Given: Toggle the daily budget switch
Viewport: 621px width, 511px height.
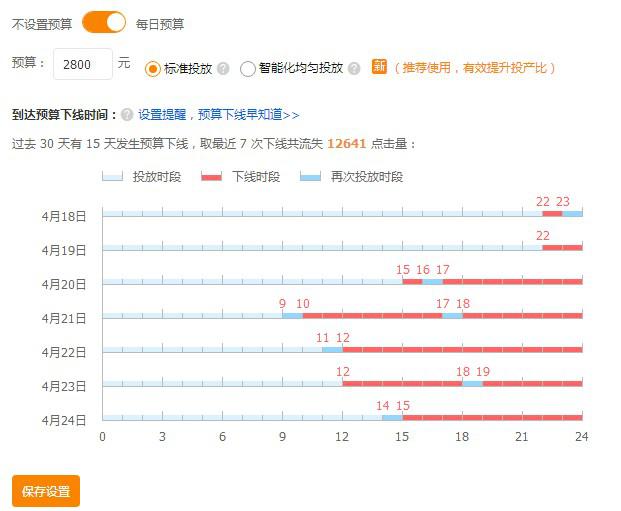Looking at the screenshot, I should point(104,22).
